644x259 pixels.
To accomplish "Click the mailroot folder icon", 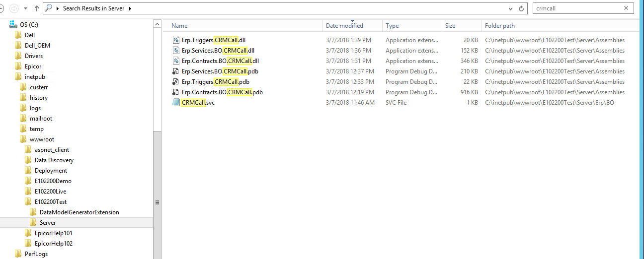I will [23, 118].
